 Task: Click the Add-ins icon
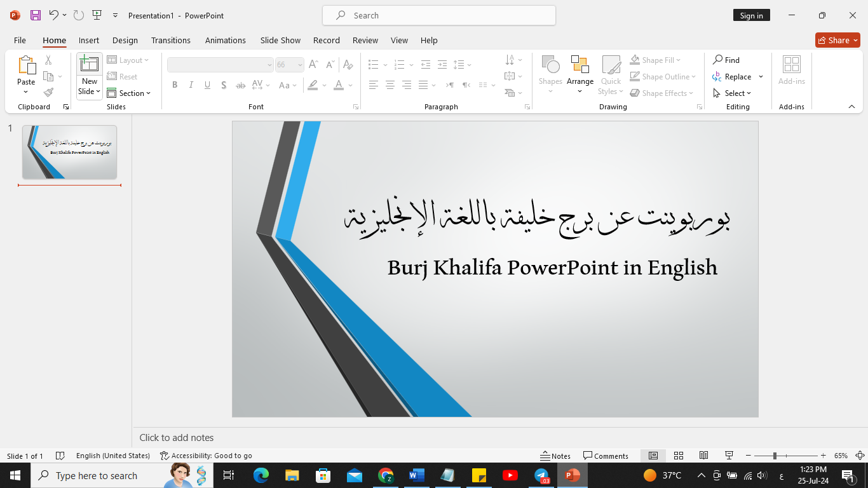tap(792, 65)
